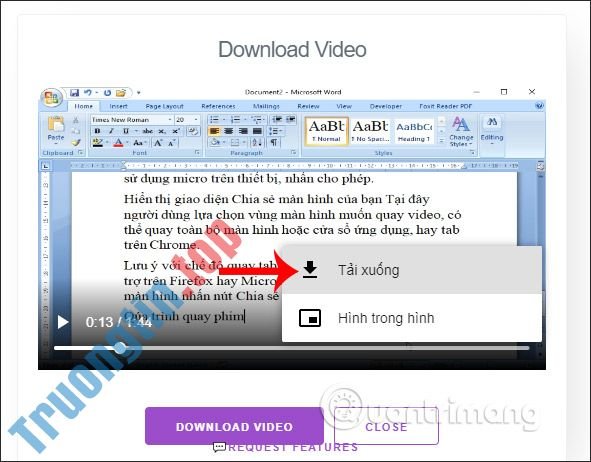Click the Shrink Font small A icon
This screenshot has width=591, height=462.
pos(171,143)
